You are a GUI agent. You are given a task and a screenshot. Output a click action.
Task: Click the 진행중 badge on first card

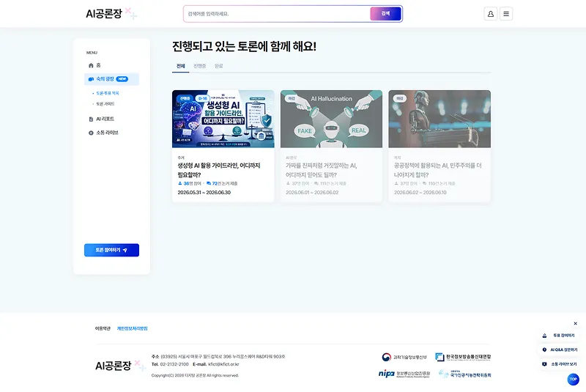[185, 98]
